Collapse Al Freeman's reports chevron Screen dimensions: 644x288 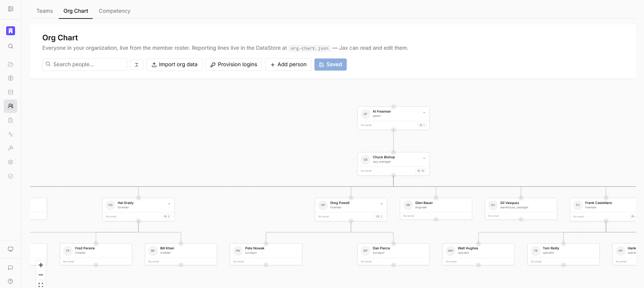tap(424, 113)
